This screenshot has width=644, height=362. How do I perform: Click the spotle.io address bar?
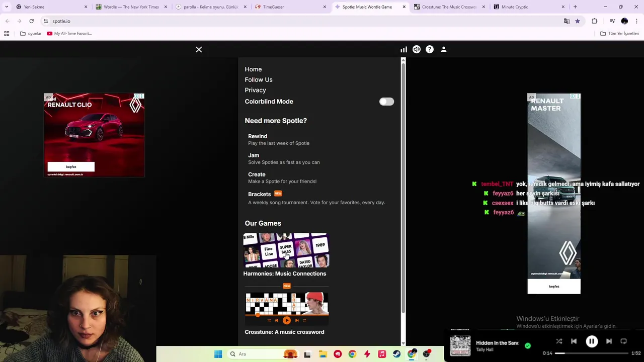(x=302, y=21)
